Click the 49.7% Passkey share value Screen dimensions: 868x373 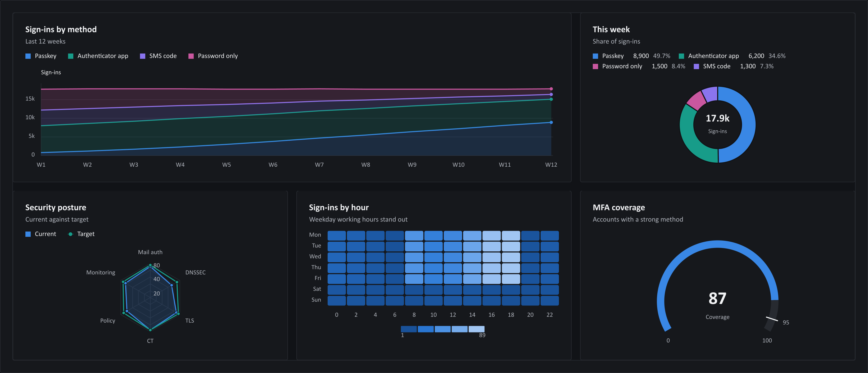coord(661,56)
